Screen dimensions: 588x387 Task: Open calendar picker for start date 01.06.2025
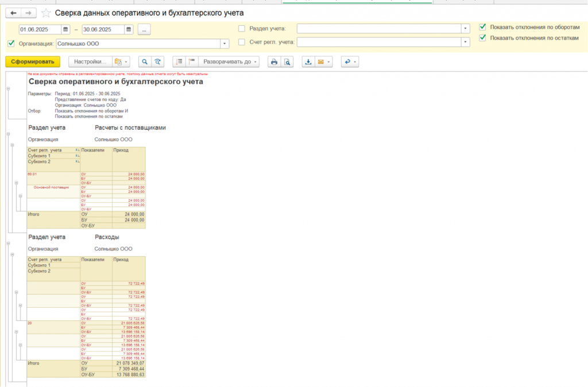[x=66, y=29]
